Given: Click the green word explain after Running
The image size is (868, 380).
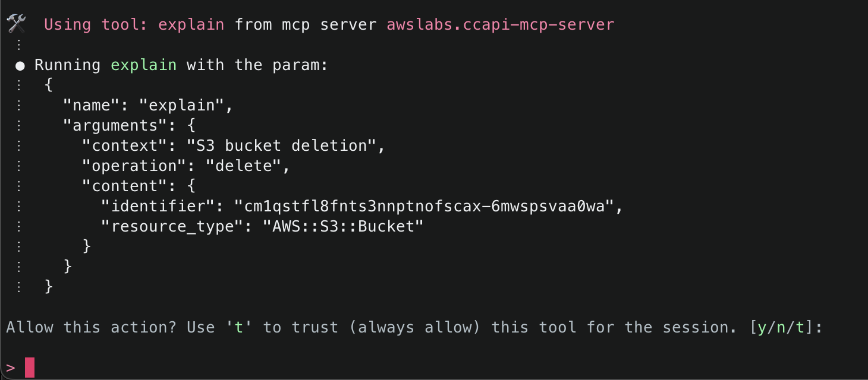Looking at the screenshot, I should pyautogui.click(x=143, y=65).
